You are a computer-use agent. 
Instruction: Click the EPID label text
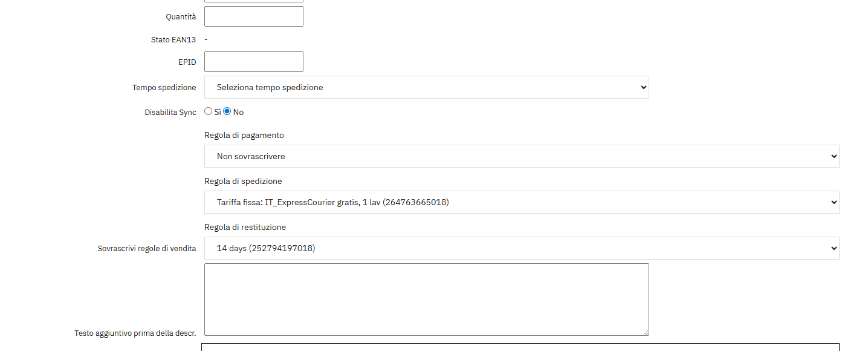click(187, 62)
